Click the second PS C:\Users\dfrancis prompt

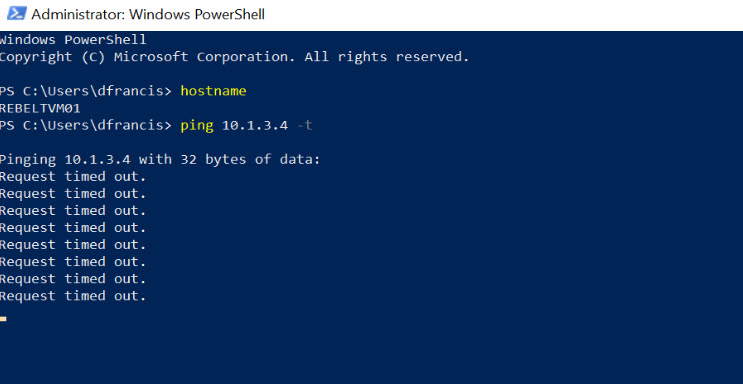click(x=86, y=126)
